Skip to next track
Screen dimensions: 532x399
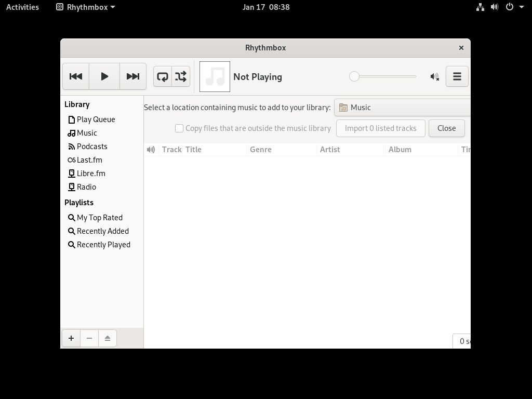click(x=133, y=76)
